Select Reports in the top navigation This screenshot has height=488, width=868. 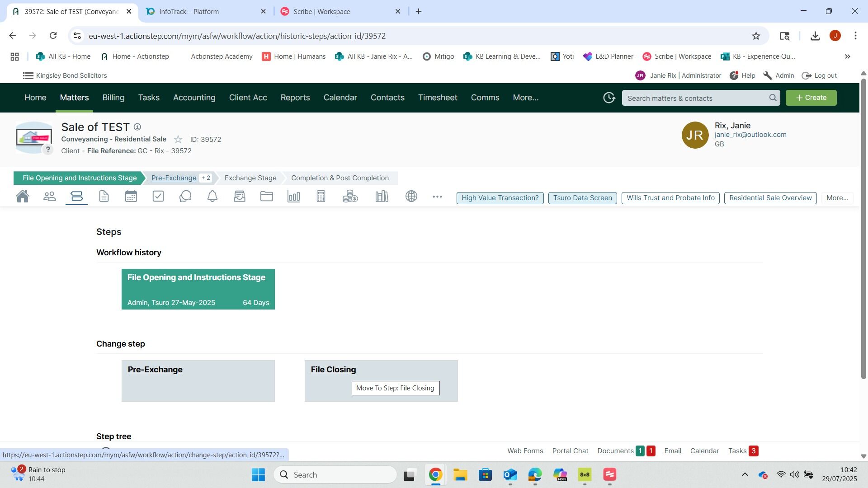pos(295,98)
